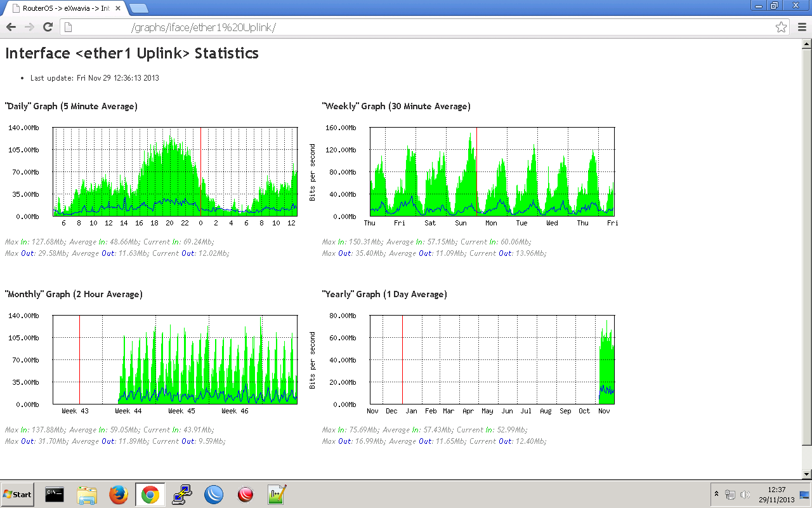Viewport: 812px width, 508px height.
Task: Go back to the previous page
Action: [11, 27]
